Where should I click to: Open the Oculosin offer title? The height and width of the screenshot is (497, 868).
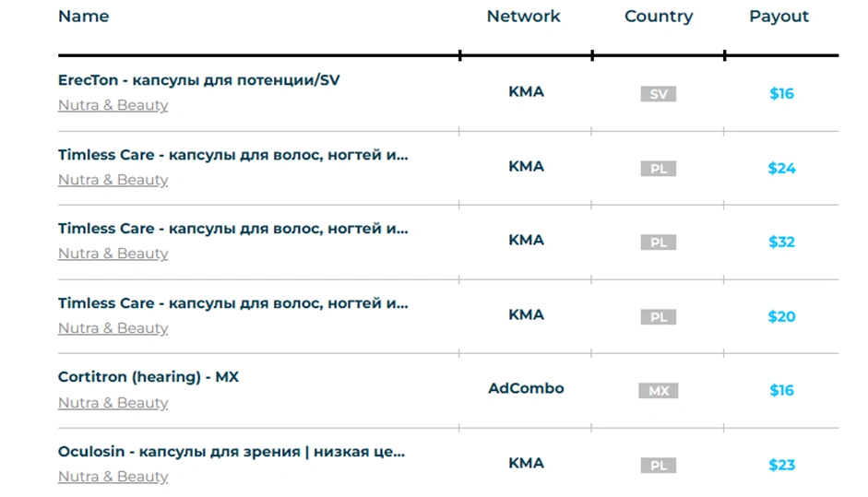pos(231,452)
